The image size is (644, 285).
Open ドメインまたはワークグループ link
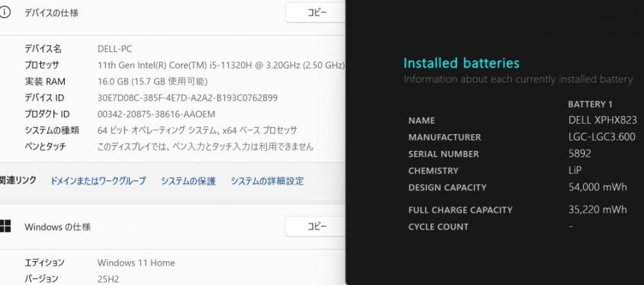pyautogui.click(x=98, y=181)
